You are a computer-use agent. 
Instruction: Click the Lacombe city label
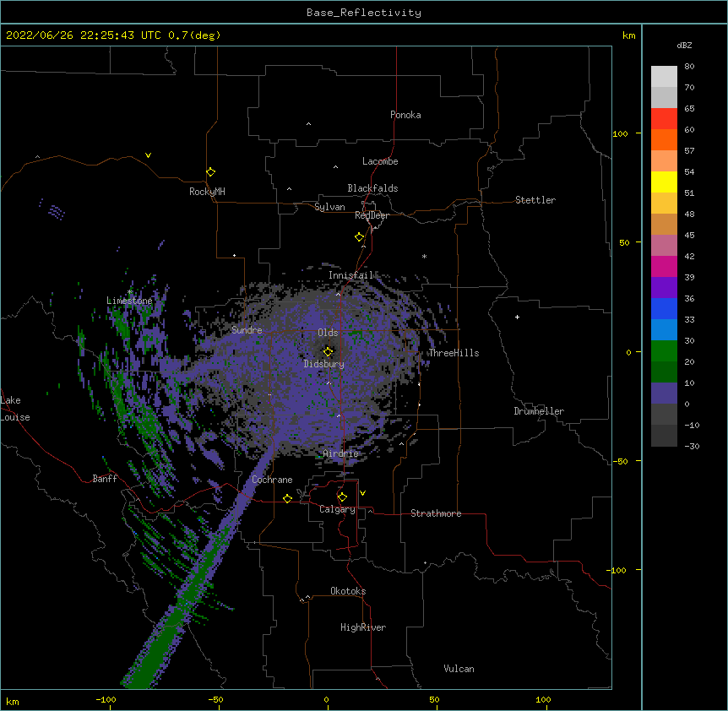(x=380, y=161)
